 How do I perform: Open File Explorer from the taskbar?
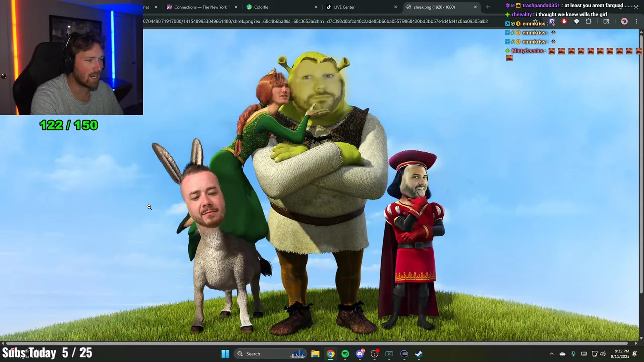315,354
